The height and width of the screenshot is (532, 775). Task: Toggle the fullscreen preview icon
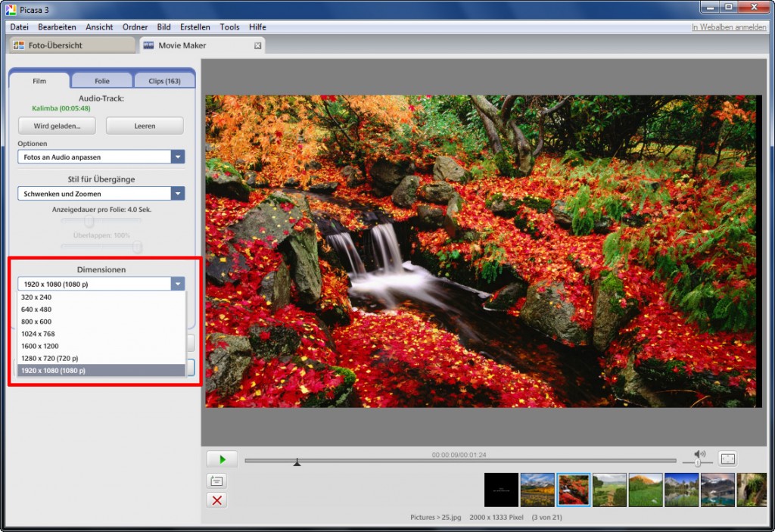click(x=727, y=459)
